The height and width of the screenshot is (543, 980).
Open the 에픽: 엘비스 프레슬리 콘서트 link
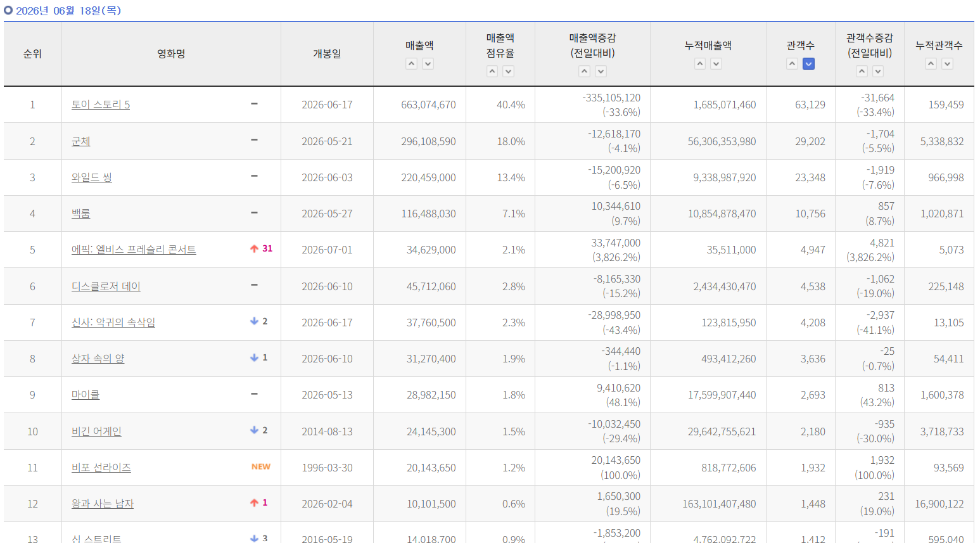point(134,250)
